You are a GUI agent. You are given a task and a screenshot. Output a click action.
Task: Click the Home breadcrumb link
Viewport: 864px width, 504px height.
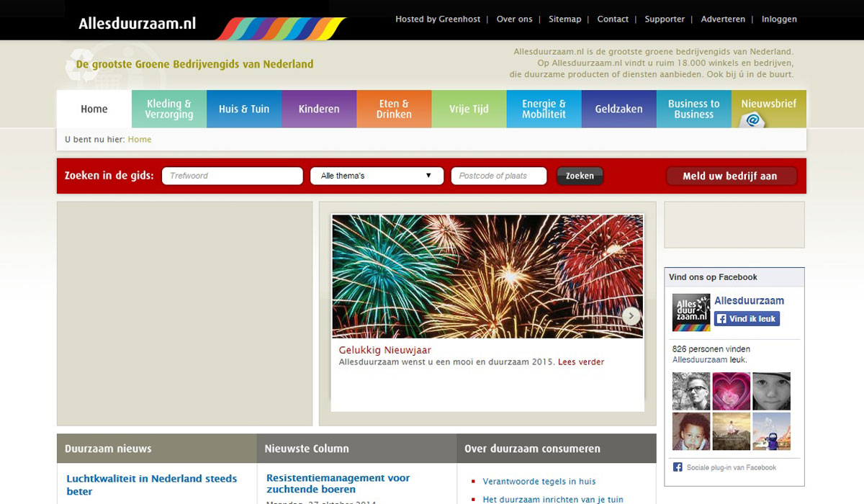click(140, 140)
